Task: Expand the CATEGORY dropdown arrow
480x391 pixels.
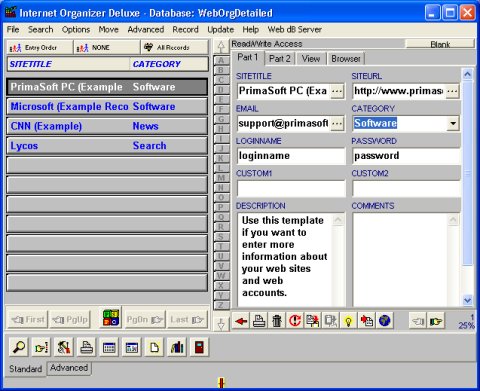Action: tap(453, 123)
